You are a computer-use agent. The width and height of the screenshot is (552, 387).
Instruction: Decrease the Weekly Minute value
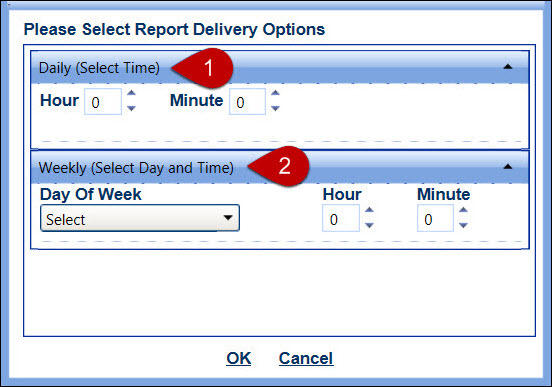tap(463, 225)
